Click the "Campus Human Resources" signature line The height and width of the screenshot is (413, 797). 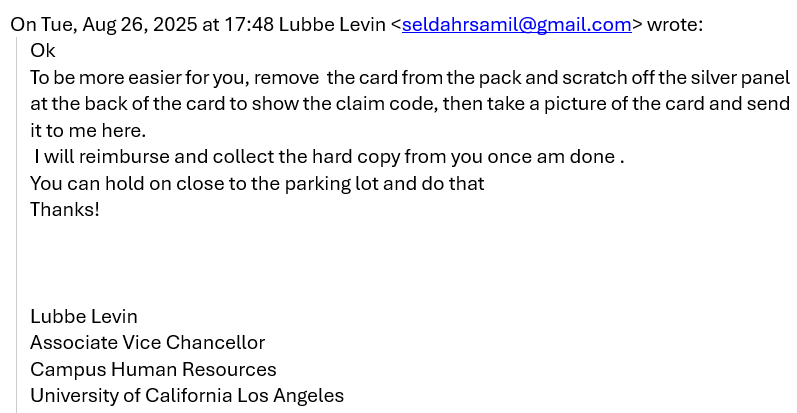click(x=153, y=369)
